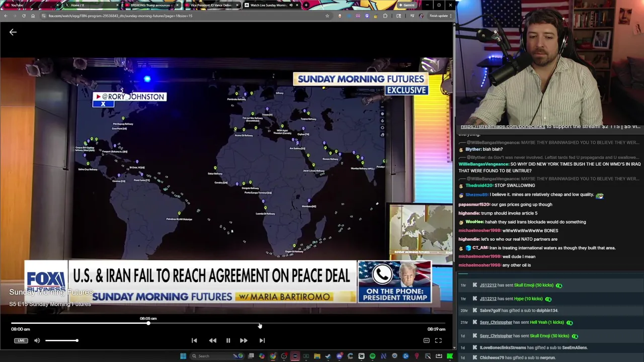Mute the tab via the speaker icon on Fox tab
The width and height of the screenshot is (644, 362).
290,5
